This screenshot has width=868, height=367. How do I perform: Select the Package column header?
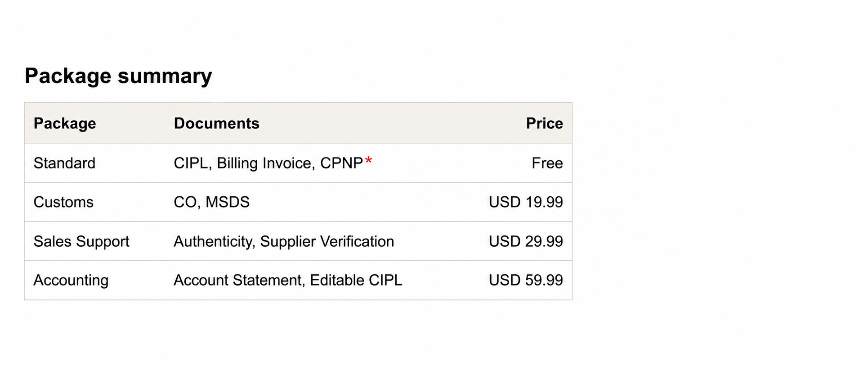(65, 123)
